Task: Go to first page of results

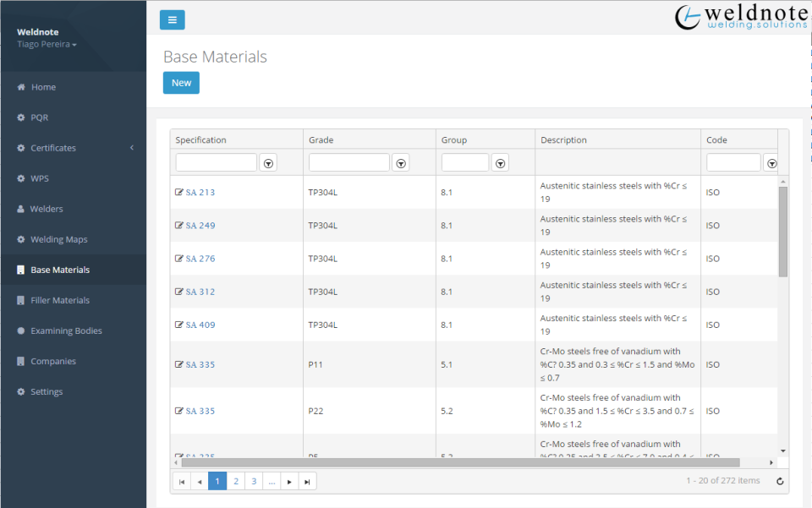Action: point(182,481)
